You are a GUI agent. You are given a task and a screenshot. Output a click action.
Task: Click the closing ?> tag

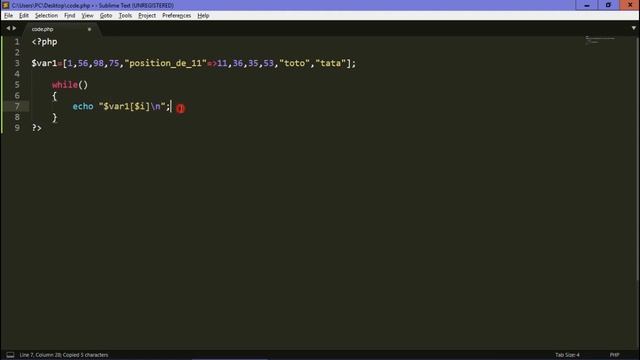pyautogui.click(x=37, y=128)
